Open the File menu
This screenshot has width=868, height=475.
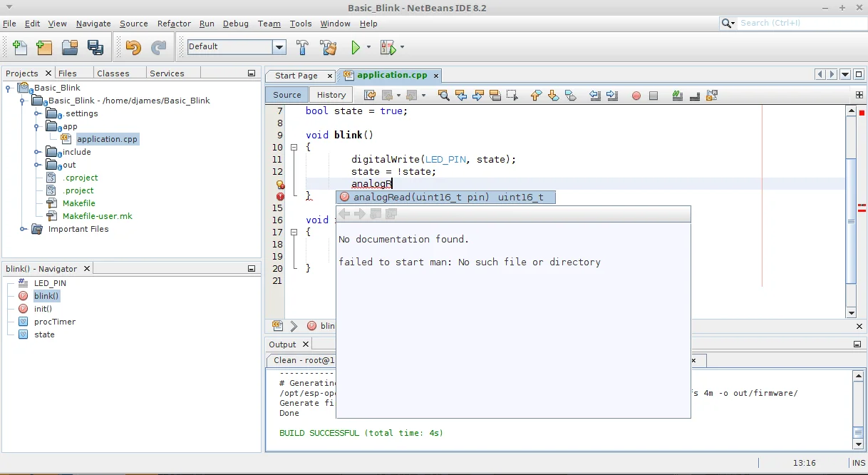coord(9,24)
